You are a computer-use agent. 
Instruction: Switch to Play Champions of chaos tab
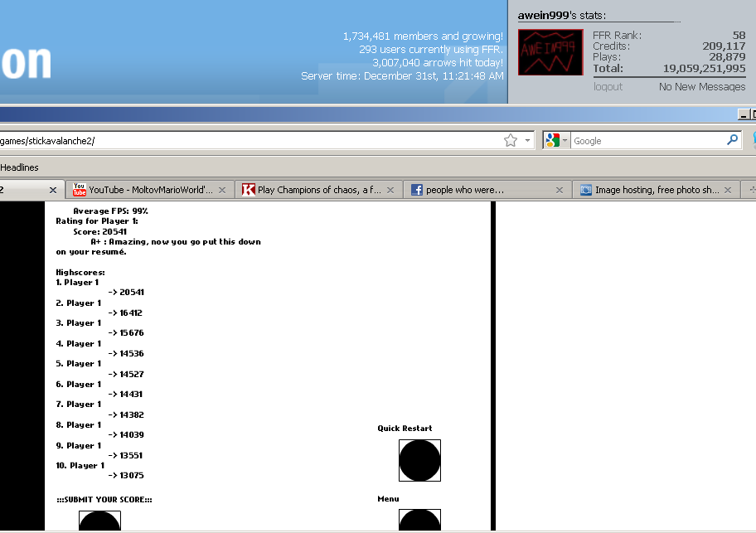(x=311, y=190)
